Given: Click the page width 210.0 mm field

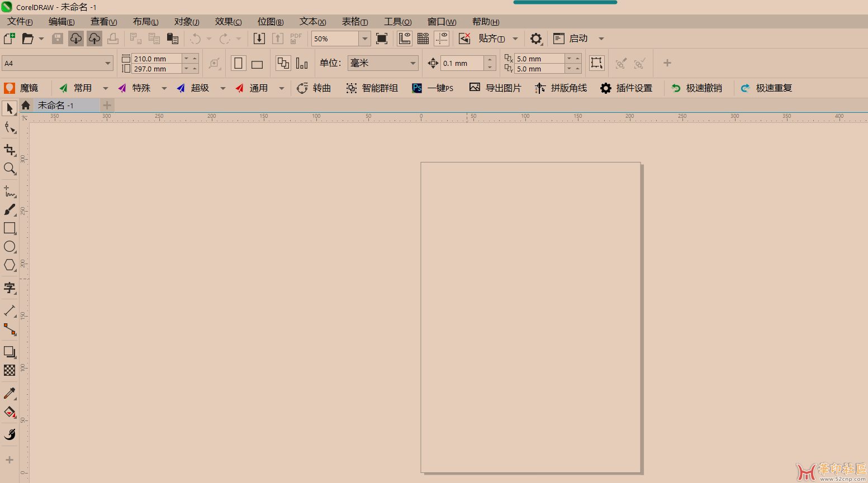Looking at the screenshot, I should pyautogui.click(x=156, y=59).
